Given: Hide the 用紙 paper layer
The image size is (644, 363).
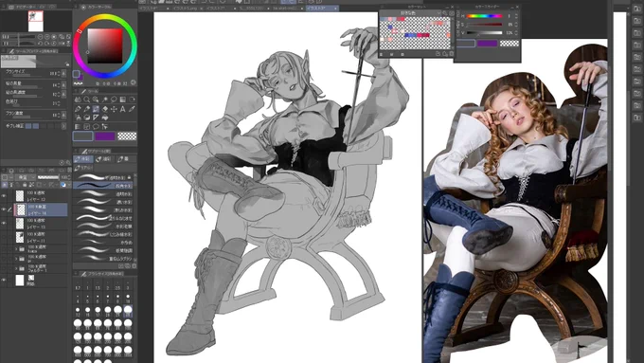Looking at the screenshot, I should click(x=4, y=280).
